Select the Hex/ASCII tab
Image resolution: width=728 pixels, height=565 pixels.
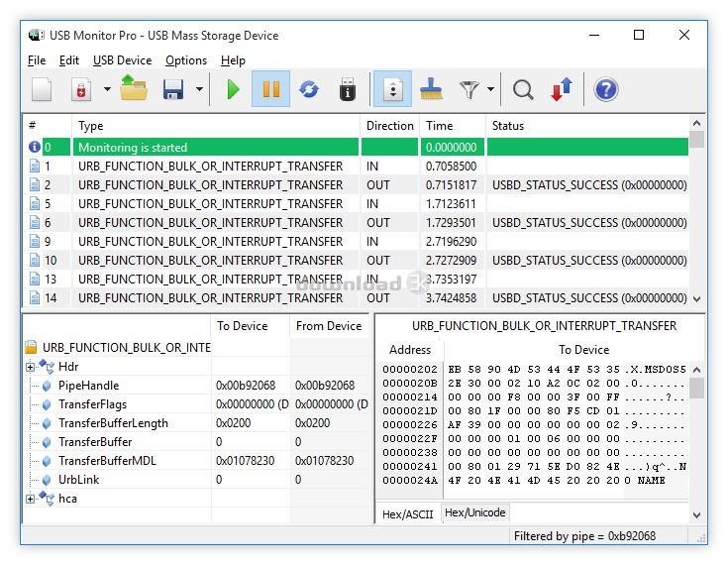[x=408, y=513]
